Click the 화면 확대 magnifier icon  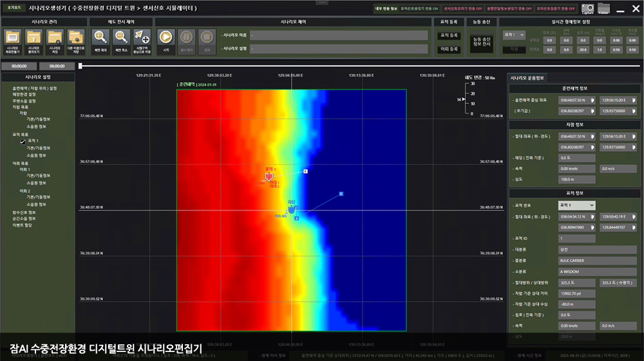[x=100, y=37]
